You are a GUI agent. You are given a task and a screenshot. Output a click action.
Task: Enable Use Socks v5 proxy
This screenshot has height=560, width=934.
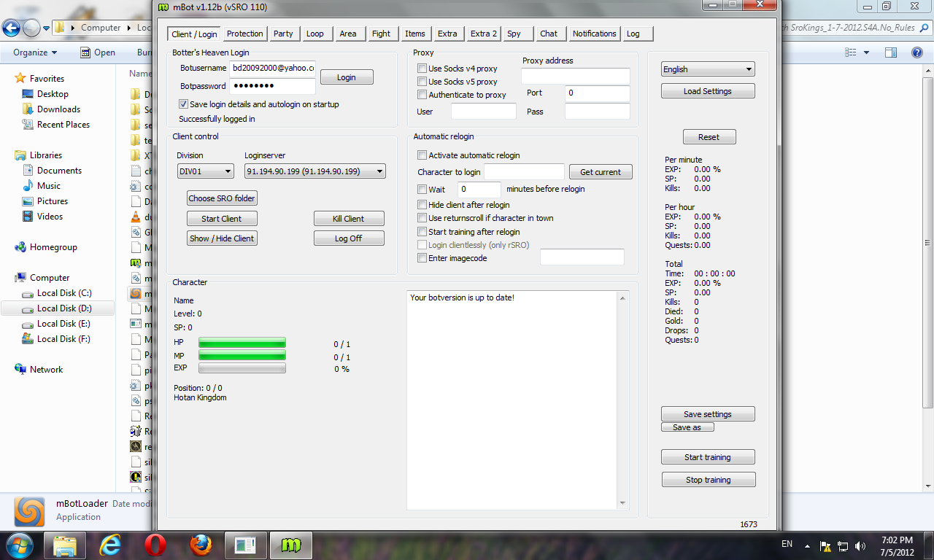[x=422, y=82]
